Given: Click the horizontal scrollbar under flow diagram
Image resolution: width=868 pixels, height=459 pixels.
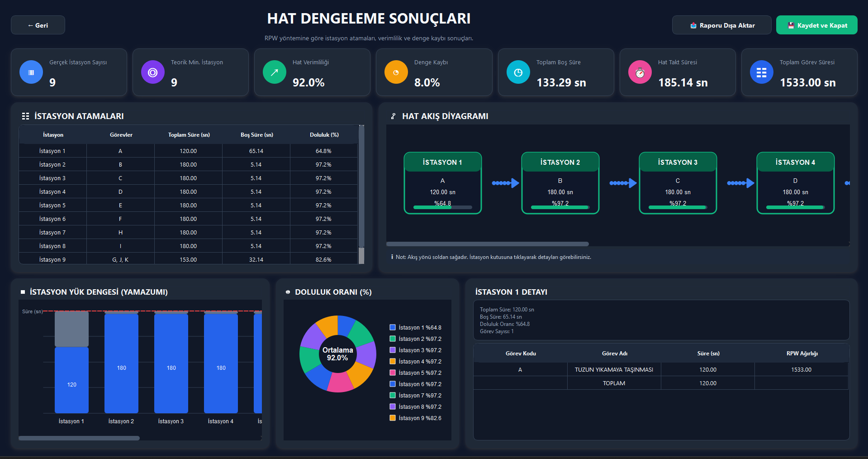Looking at the screenshot, I should 488,244.
